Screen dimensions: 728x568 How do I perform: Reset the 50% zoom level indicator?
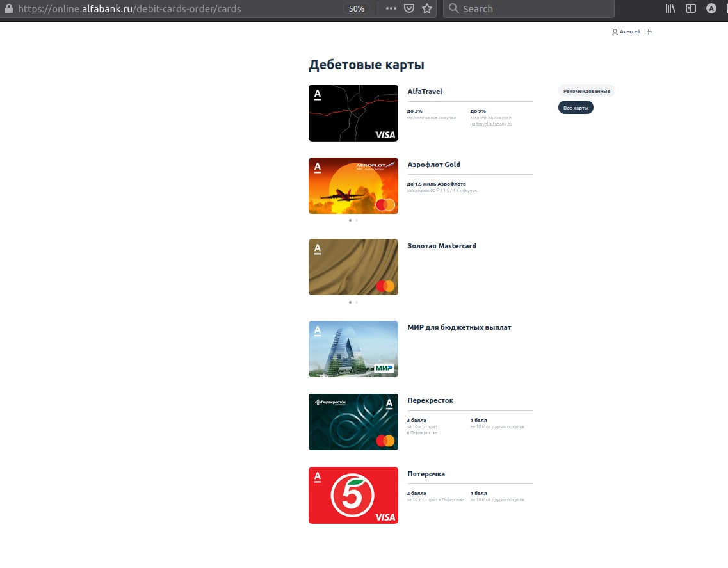click(x=357, y=8)
